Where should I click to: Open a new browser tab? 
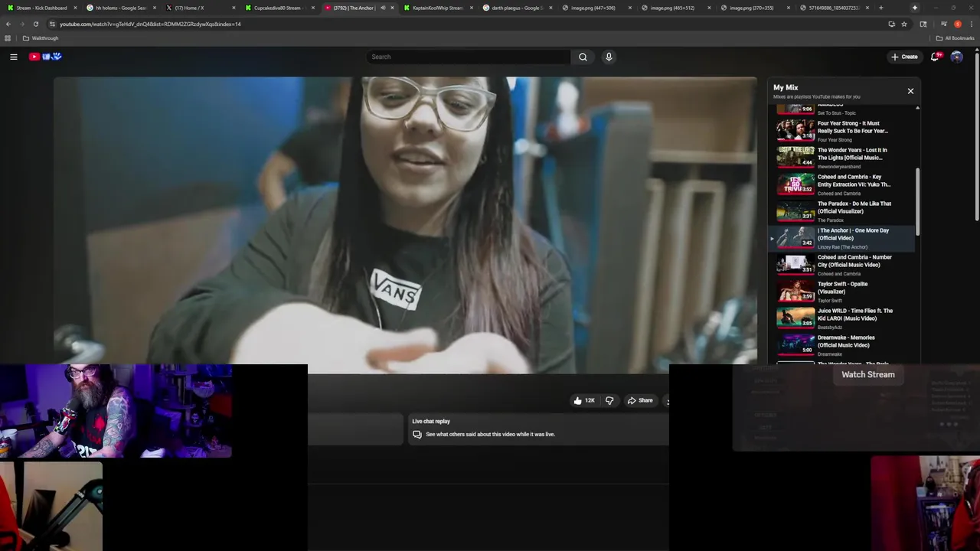(x=880, y=8)
